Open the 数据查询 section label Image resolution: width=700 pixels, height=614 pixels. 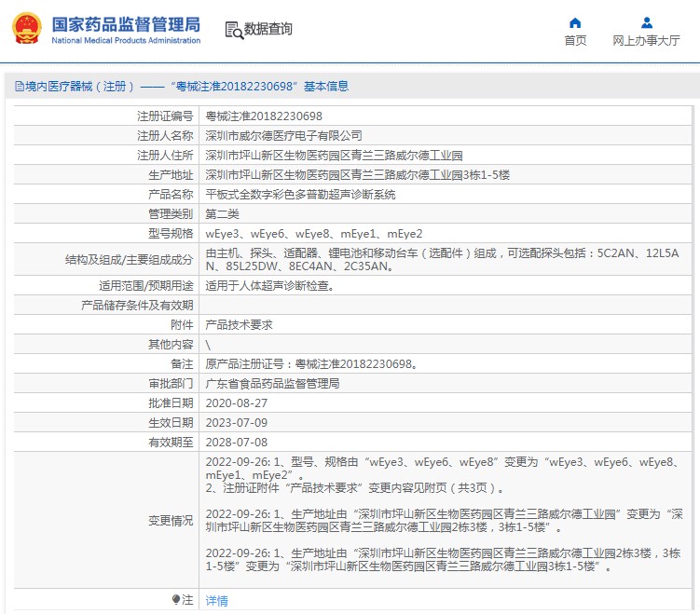[268, 29]
